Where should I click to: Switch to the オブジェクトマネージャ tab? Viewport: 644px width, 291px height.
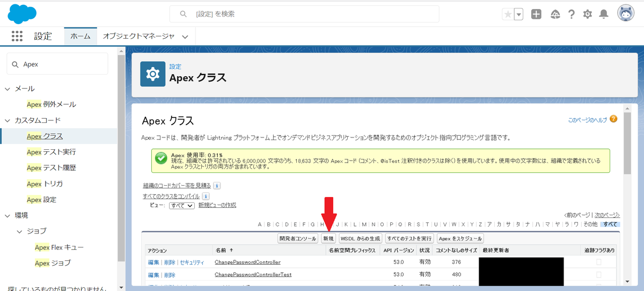138,37
